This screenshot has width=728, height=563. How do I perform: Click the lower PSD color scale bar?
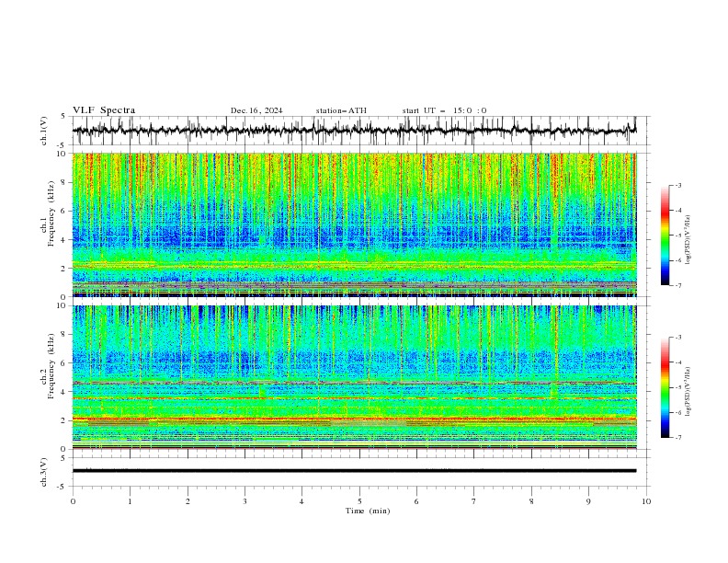tap(665, 387)
